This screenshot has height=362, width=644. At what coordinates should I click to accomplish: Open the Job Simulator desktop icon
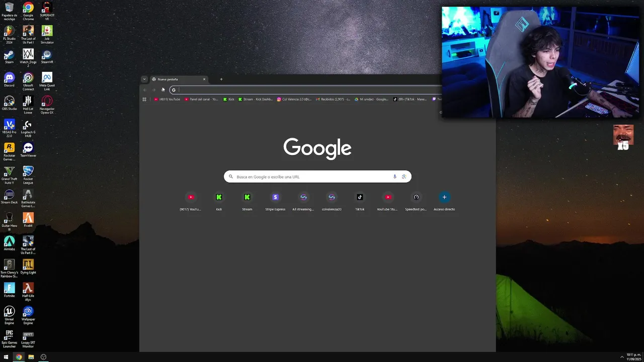(47, 35)
